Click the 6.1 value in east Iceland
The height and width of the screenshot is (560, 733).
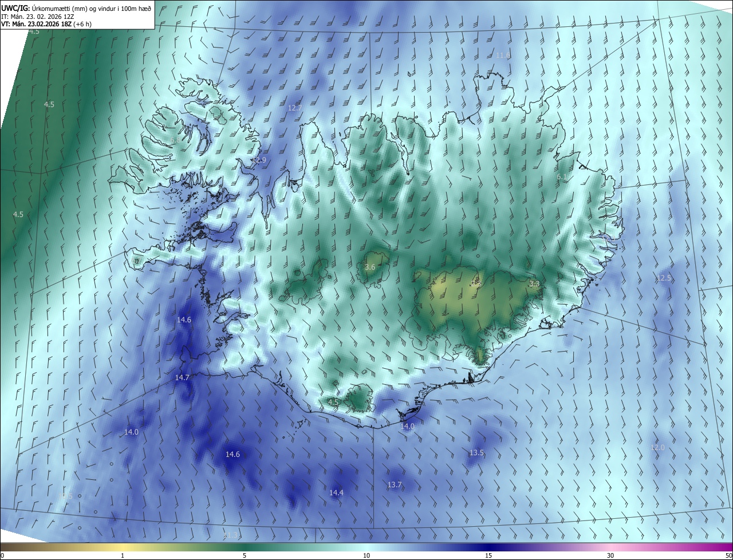(x=562, y=177)
